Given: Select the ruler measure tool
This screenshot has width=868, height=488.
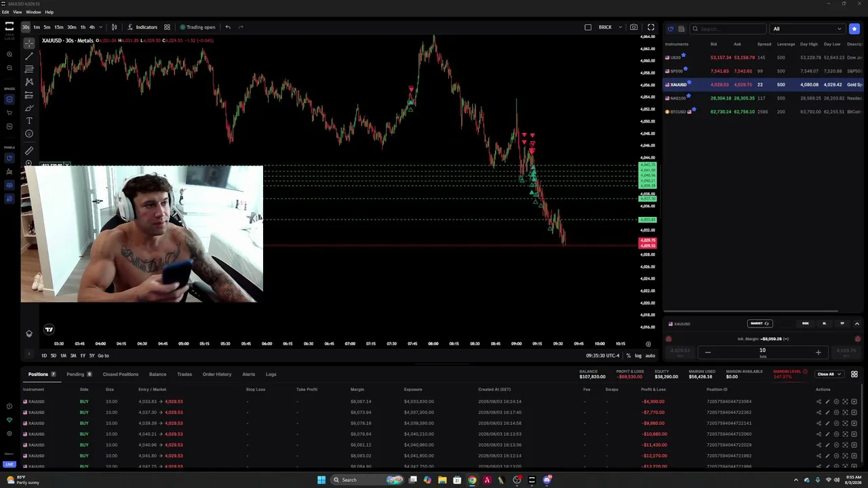Looking at the screenshot, I should [x=29, y=150].
